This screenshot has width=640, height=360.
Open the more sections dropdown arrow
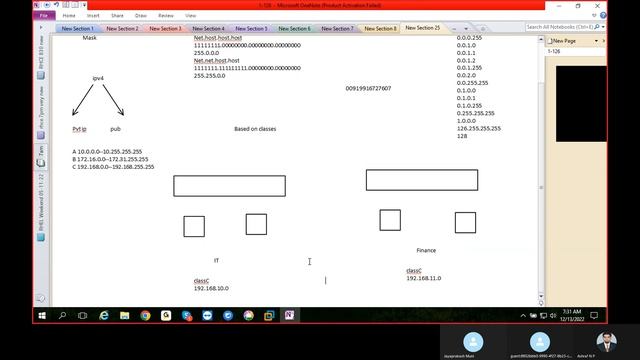[466, 29]
